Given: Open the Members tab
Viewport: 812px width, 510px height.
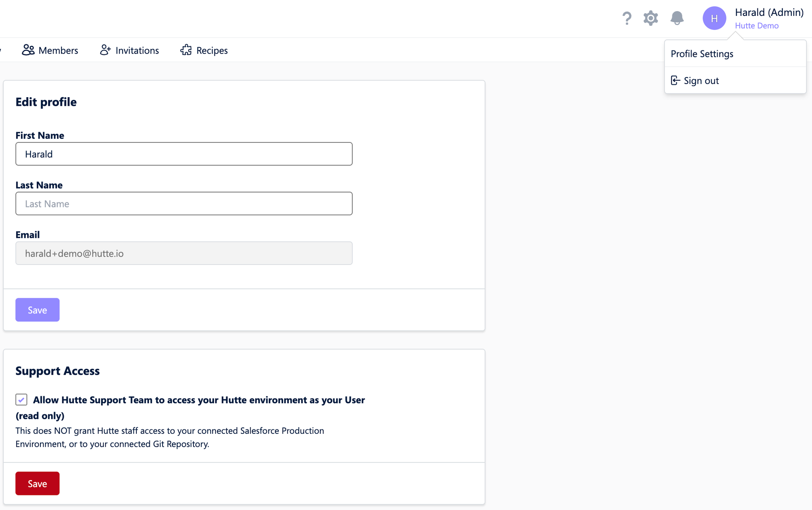Looking at the screenshot, I should [x=58, y=50].
